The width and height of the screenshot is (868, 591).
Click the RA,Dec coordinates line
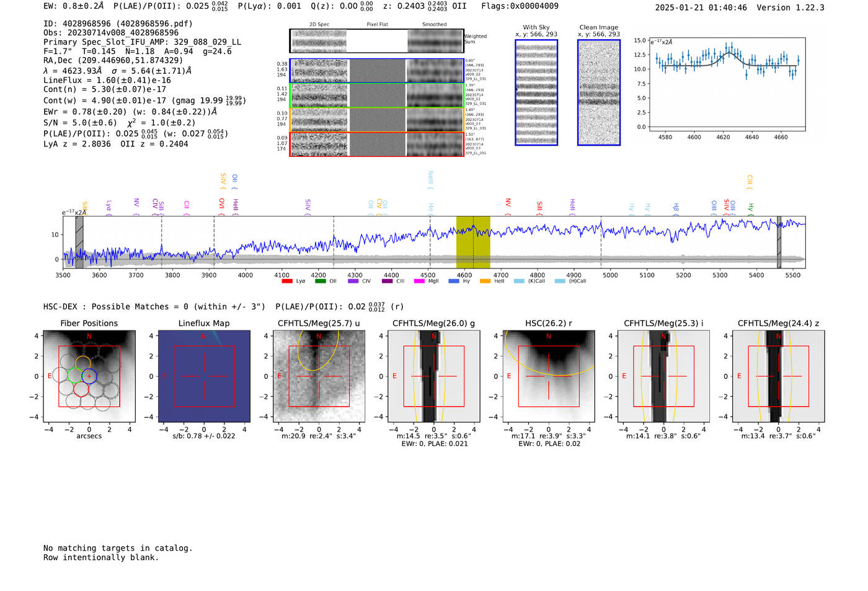tap(113, 61)
